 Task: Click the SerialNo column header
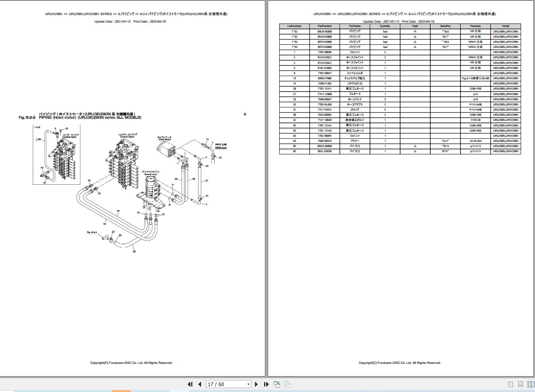click(x=445, y=26)
